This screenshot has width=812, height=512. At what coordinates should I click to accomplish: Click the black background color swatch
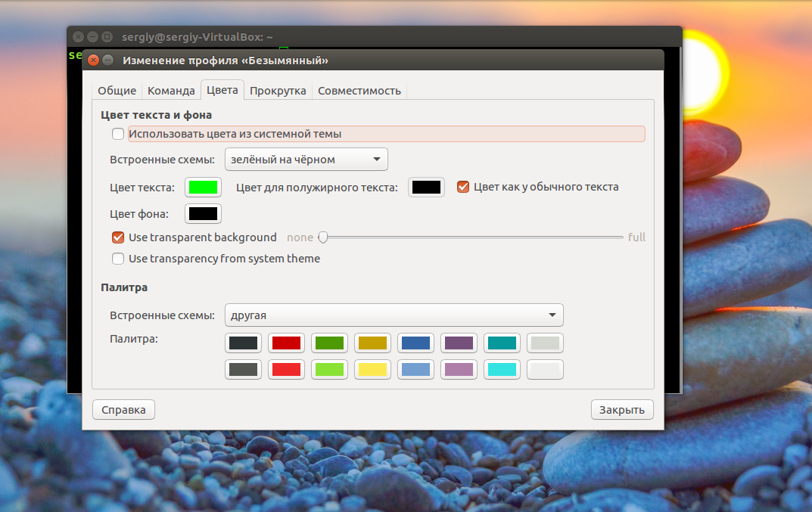point(203,214)
